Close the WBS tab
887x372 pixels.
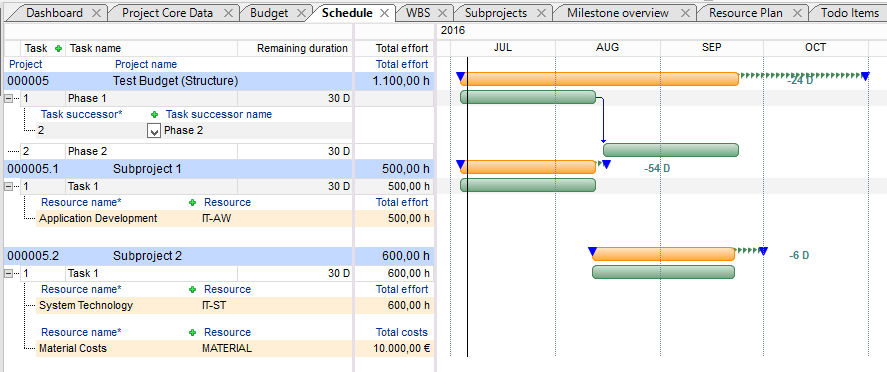pos(442,13)
